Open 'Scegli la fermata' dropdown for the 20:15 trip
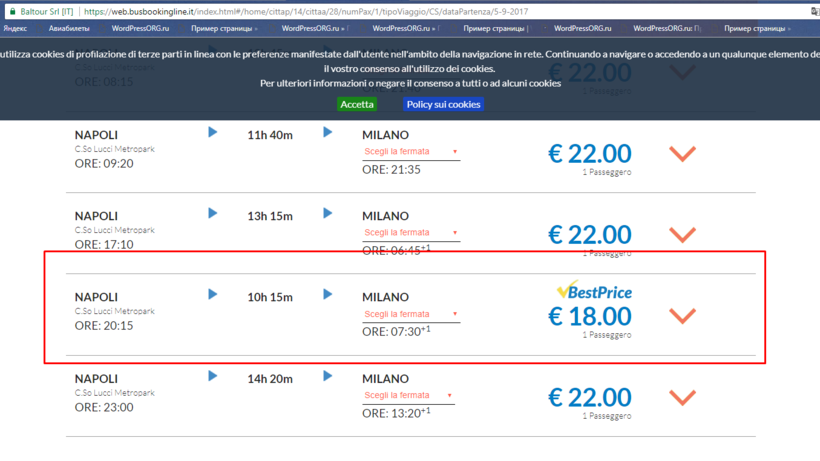Image resolution: width=820 pixels, height=461 pixels. click(411, 315)
